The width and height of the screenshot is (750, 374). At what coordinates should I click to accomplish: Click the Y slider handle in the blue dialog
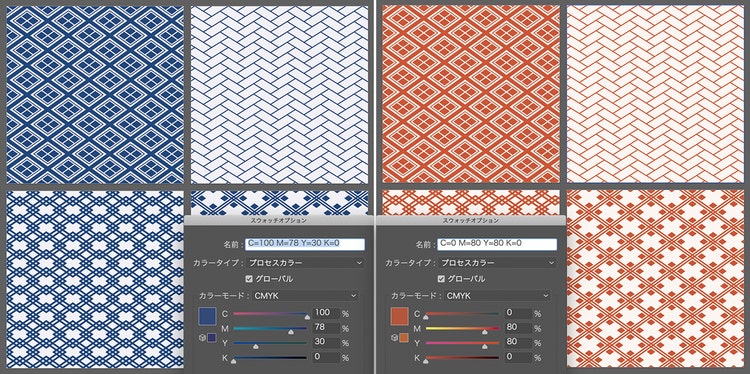pos(255,346)
